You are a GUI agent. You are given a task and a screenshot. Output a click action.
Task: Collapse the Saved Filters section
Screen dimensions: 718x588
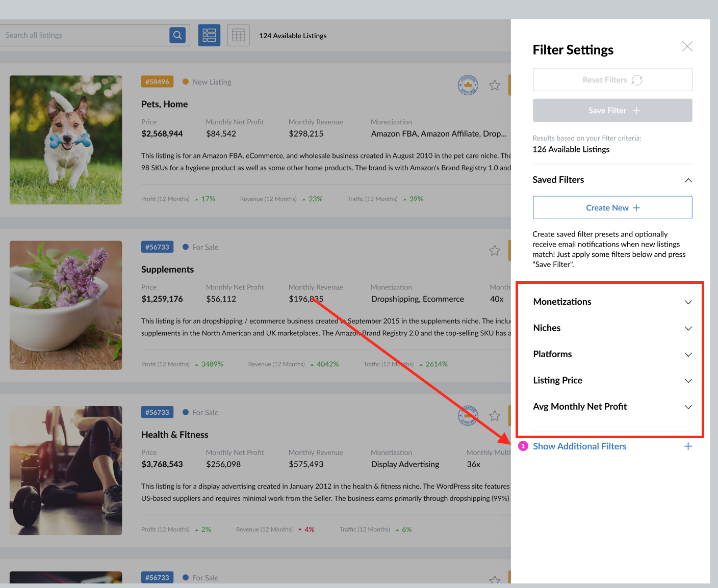[x=688, y=180]
